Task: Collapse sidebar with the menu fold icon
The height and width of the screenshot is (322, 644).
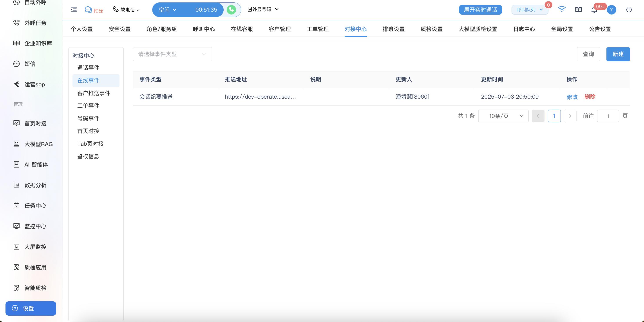Action: [x=74, y=9]
